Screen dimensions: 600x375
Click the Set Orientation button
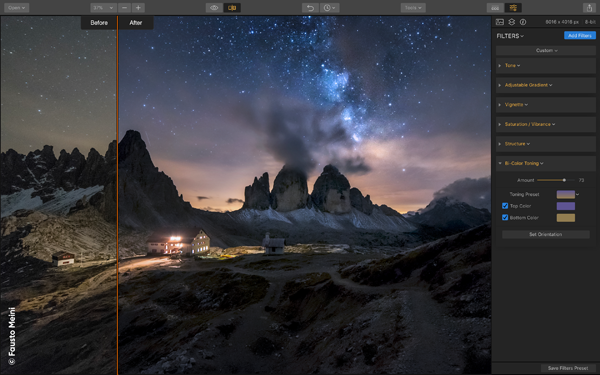point(546,234)
